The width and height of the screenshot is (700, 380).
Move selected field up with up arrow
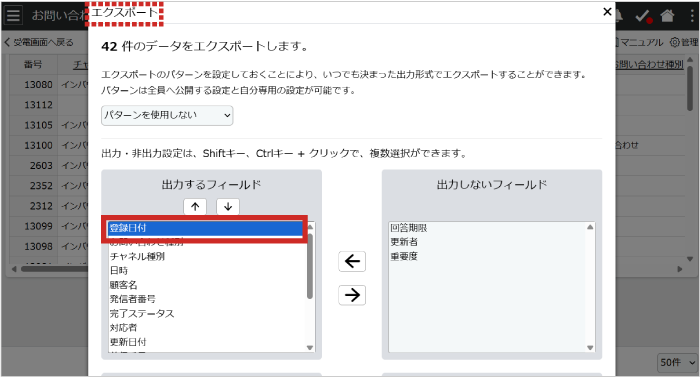coord(195,207)
